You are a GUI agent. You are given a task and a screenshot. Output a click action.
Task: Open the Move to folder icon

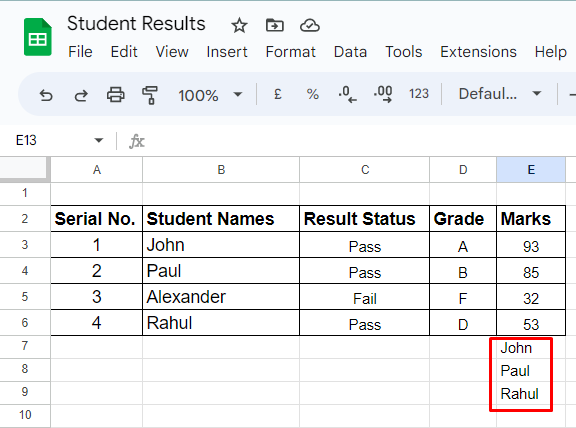(x=274, y=25)
